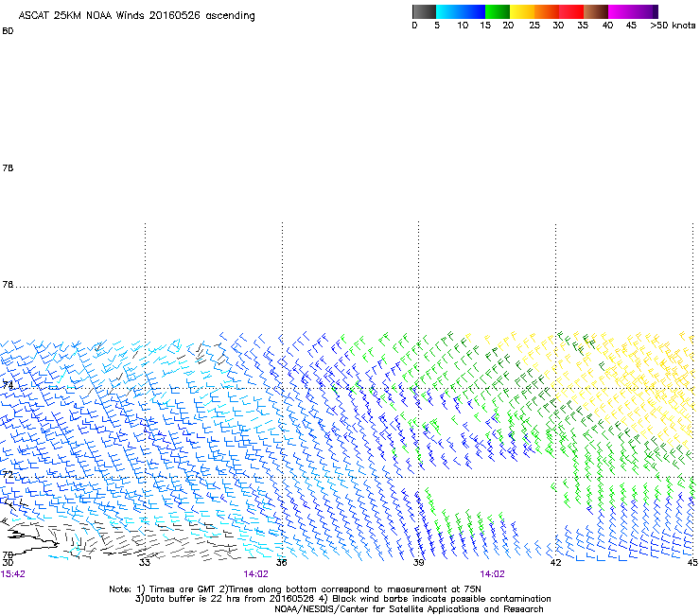This screenshot has height=615, width=700.
Task: Click the 14:02 time label near longitude 36
Action: pyautogui.click(x=255, y=574)
